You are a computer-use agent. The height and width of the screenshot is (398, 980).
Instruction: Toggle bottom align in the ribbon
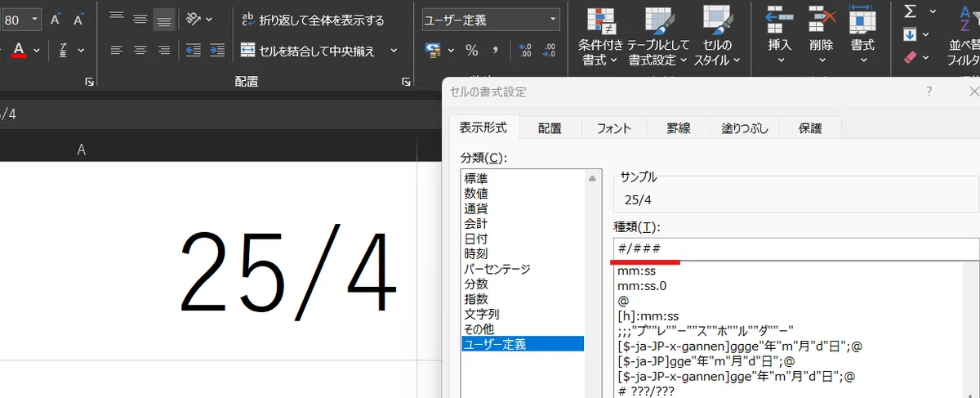coord(164,18)
